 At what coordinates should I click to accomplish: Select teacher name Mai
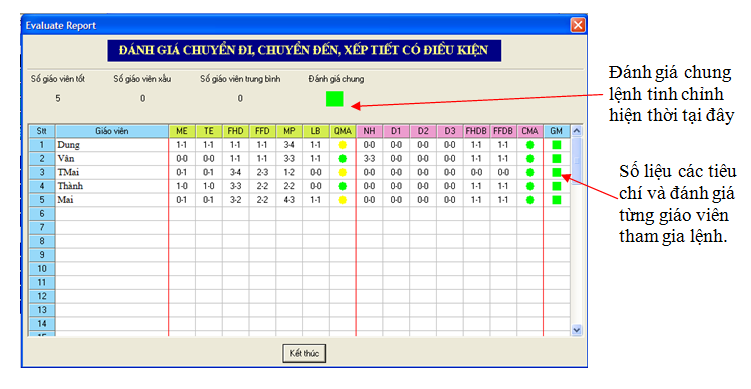coord(65,200)
